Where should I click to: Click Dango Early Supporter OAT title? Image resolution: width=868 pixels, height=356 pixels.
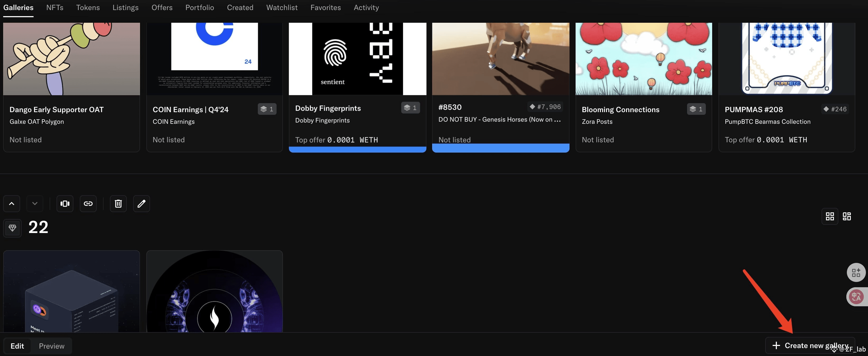tap(57, 109)
